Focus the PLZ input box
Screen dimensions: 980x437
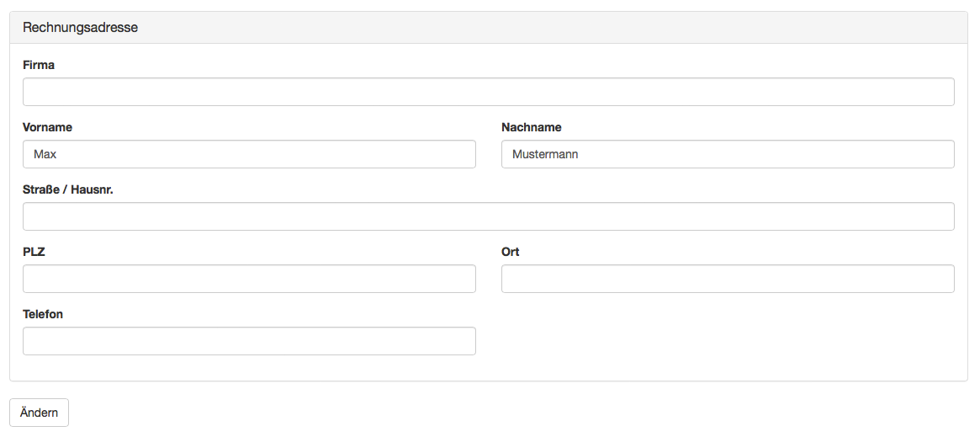pyautogui.click(x=249, y=279)
